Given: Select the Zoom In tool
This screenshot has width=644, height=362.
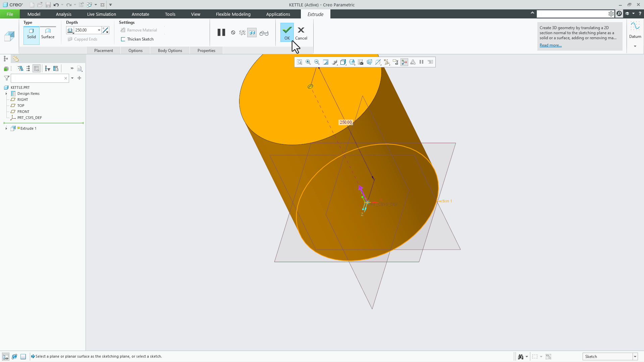Looking at the screenshot, I should click(x=308, y=62).
